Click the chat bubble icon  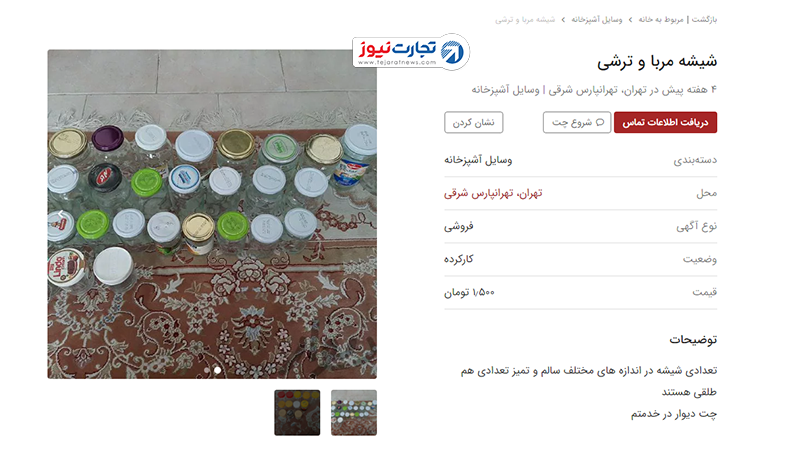pos(600,122)
